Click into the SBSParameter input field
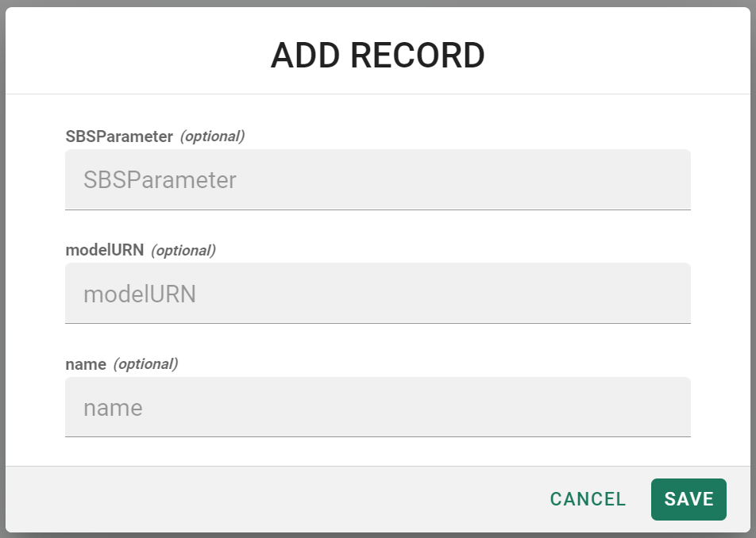The width and height of the screenshot is (756, 538). [x=377, y=180]
